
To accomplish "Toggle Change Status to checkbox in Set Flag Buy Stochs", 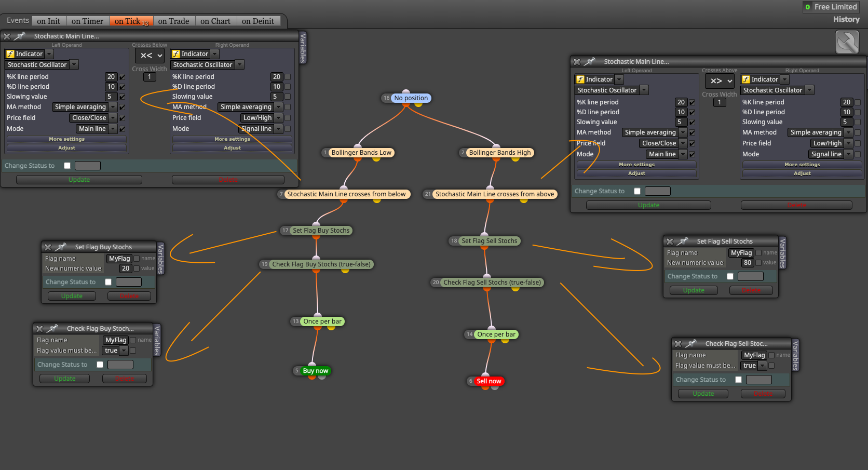I will click(108, 282).
